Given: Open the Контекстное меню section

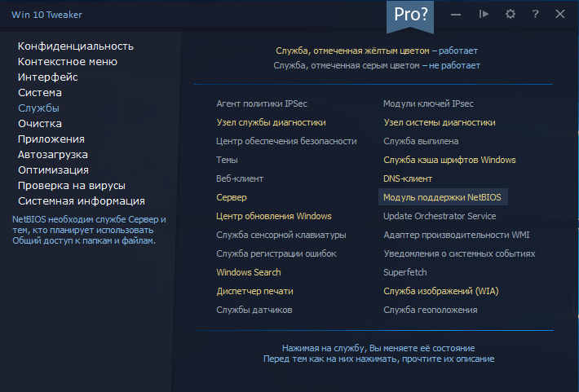Looking at the screenshot, I should (x=68, y=62).
